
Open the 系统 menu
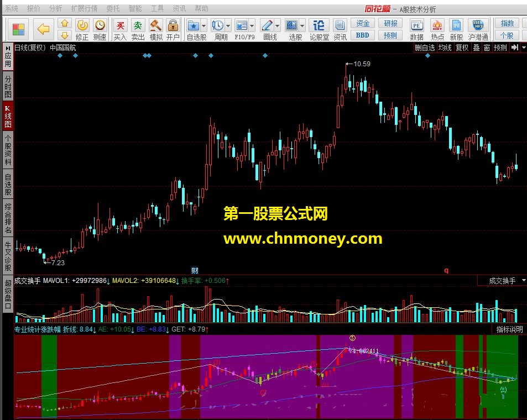[12, 8]
